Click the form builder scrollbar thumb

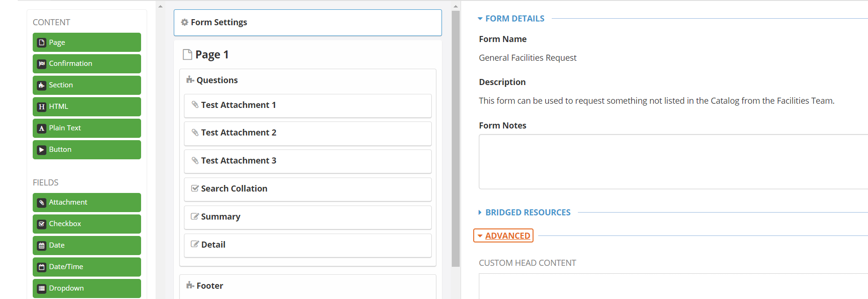coord(456,139)
